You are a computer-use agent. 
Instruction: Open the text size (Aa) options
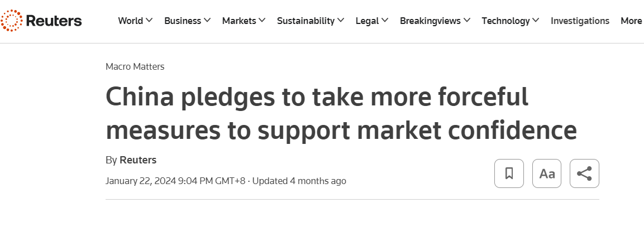(547, 173)
